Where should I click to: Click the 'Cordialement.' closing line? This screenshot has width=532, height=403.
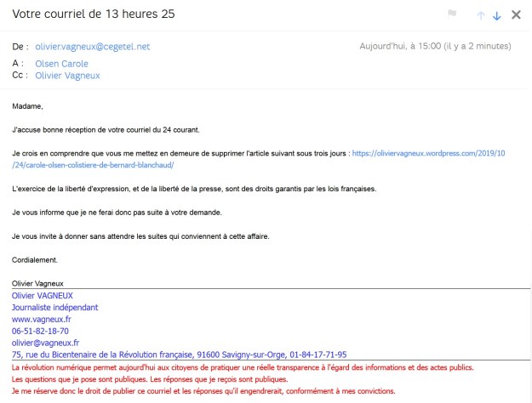(35, 260)
